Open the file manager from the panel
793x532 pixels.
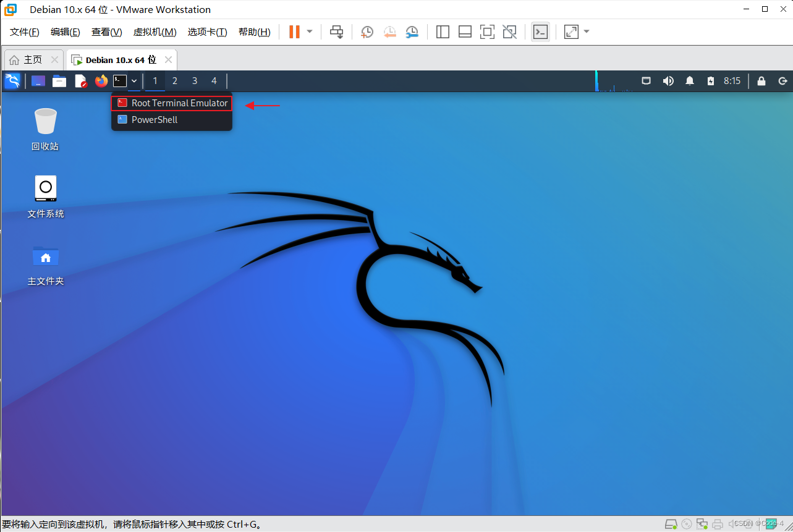(x=59, y=81)
